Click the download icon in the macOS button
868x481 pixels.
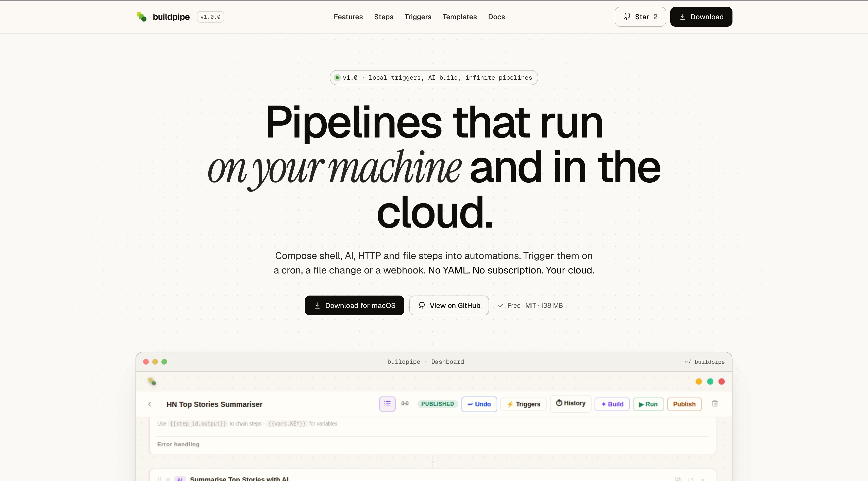tap(317, 305)
